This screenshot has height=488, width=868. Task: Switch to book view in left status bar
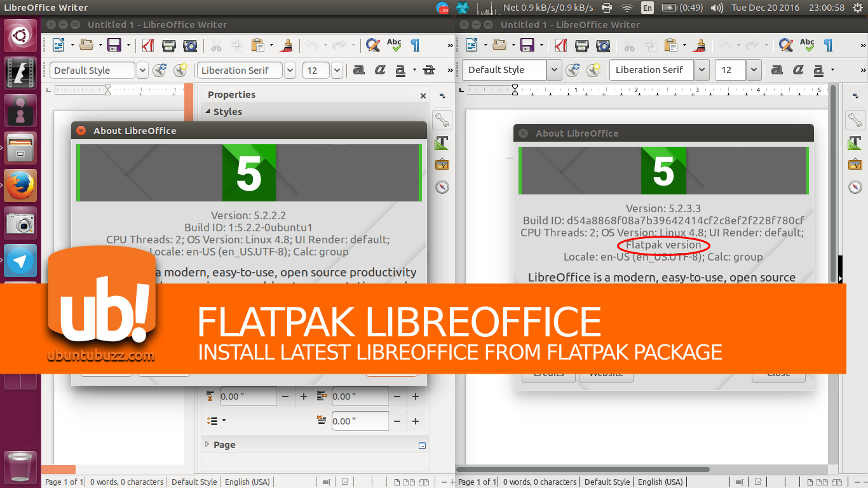[423, 482]
